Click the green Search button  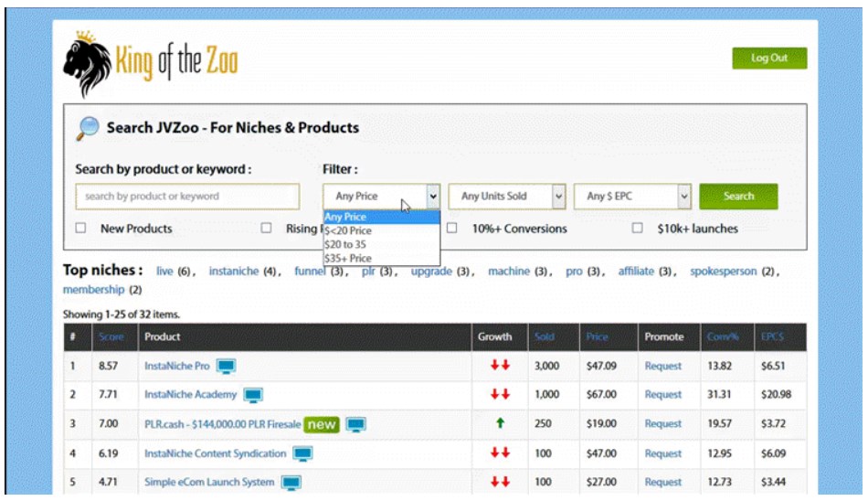[x=738, y=197]
